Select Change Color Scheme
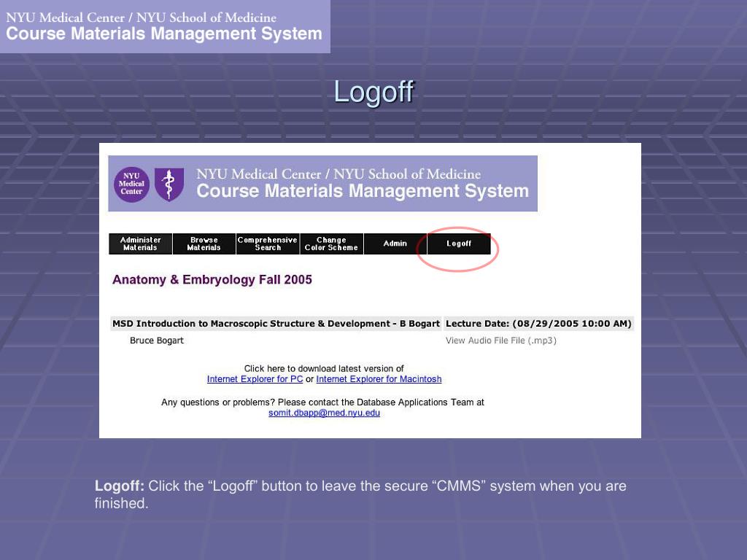Viewport: 747px width, 560px height. coord(331,244)
